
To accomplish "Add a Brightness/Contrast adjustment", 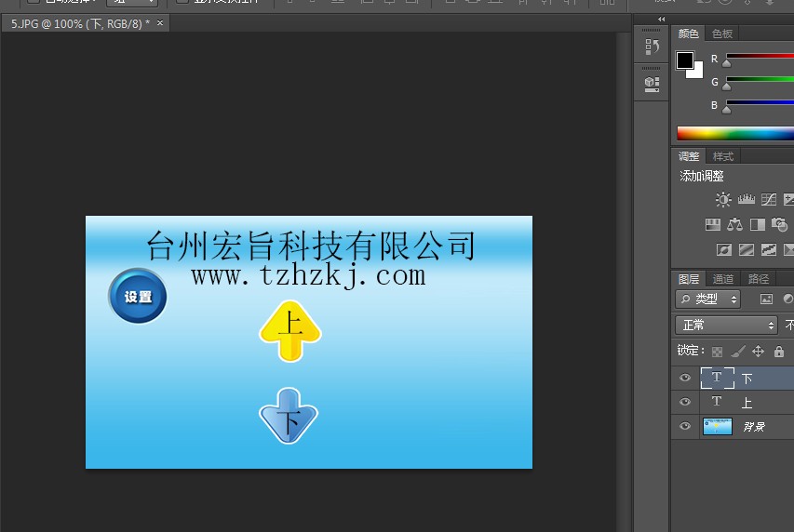I will click(x=723, y=199).
